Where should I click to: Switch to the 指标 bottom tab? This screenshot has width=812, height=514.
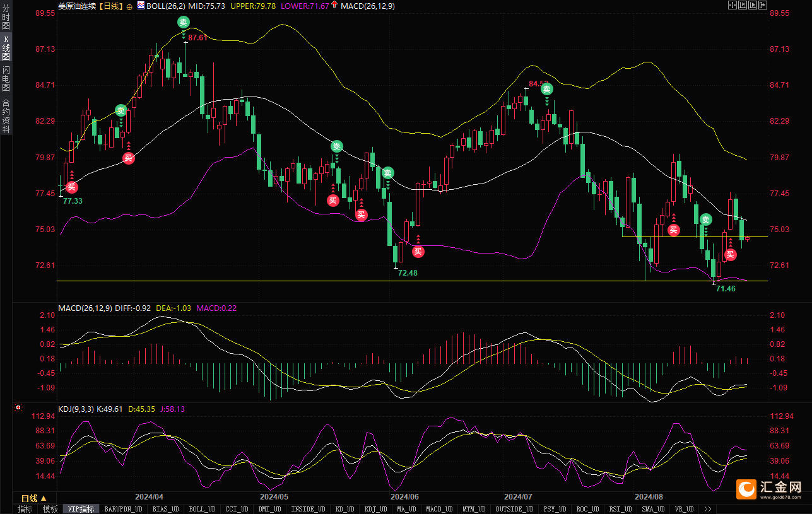(25, 509)
